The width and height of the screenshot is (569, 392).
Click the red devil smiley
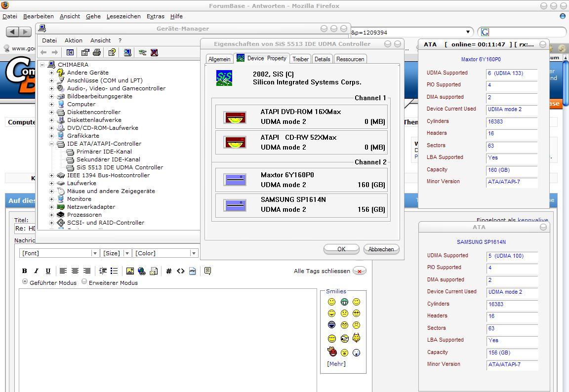tap(332, 352)
